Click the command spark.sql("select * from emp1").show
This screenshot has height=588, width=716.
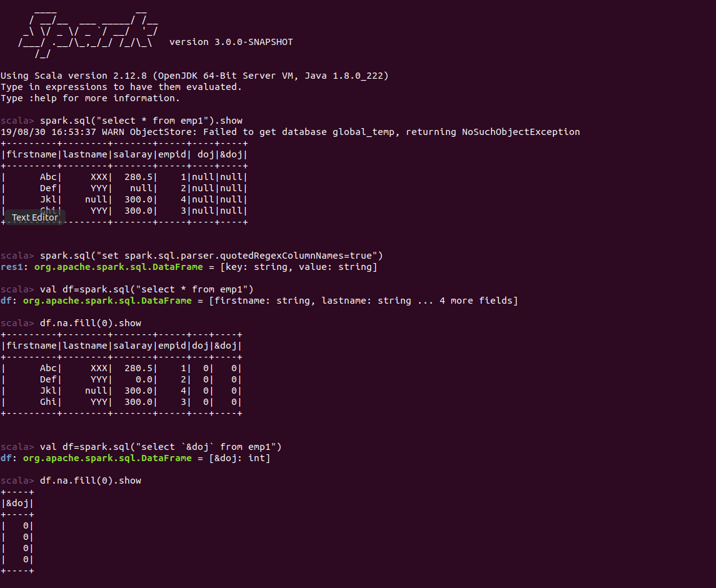tap(141, 121)
